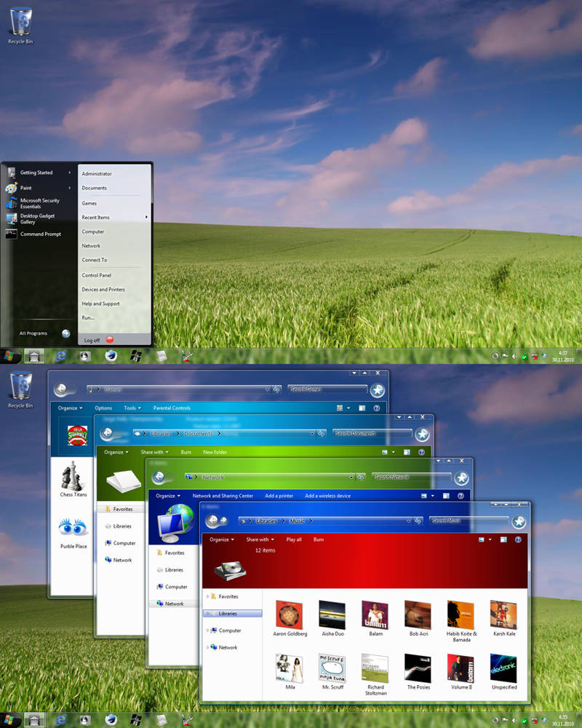582x728 pixels.
Task: Expand the Computer node in Music window tree
Action: pos(207,630)
